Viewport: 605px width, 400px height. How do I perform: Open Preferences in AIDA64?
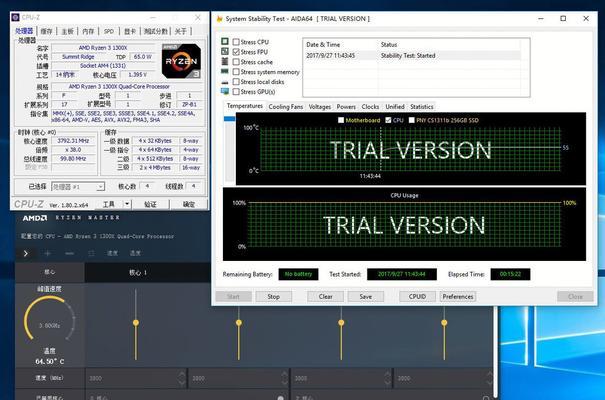(458, 297)
